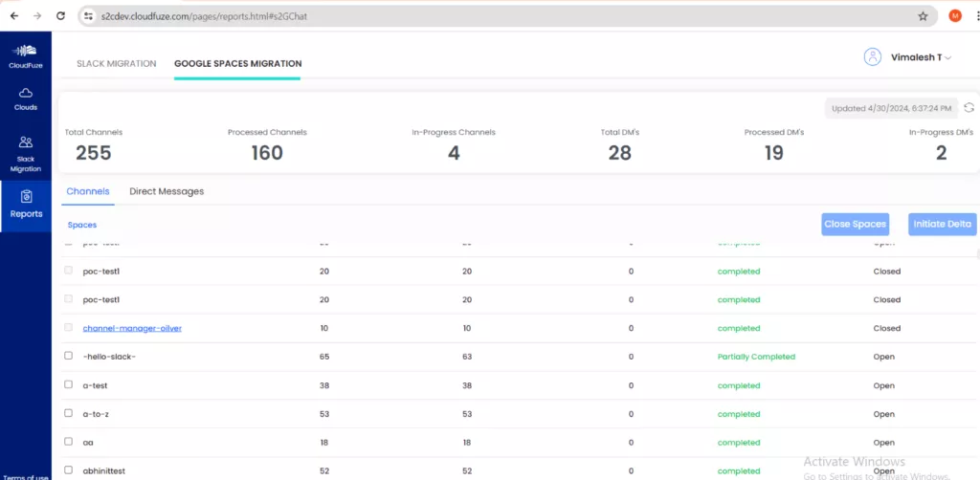Open the Chrome profile M icon
This screenshot has width=980, height=480.
954,16
